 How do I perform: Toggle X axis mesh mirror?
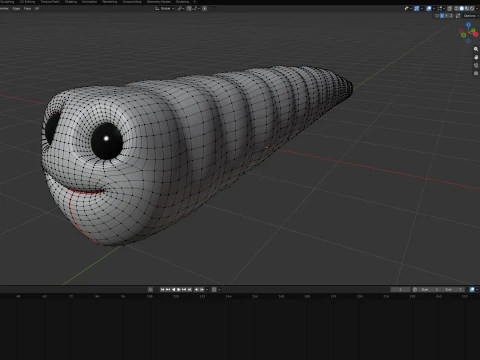coord(442,16)
